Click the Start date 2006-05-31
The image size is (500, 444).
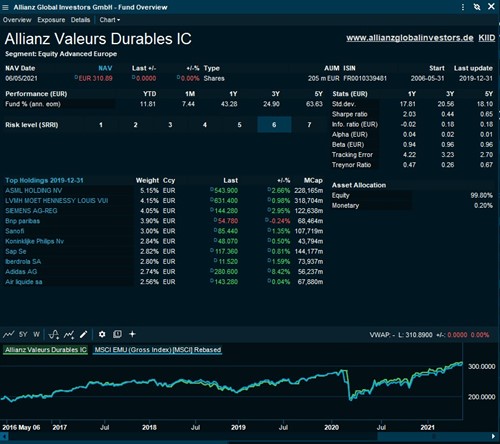point(427,78)
